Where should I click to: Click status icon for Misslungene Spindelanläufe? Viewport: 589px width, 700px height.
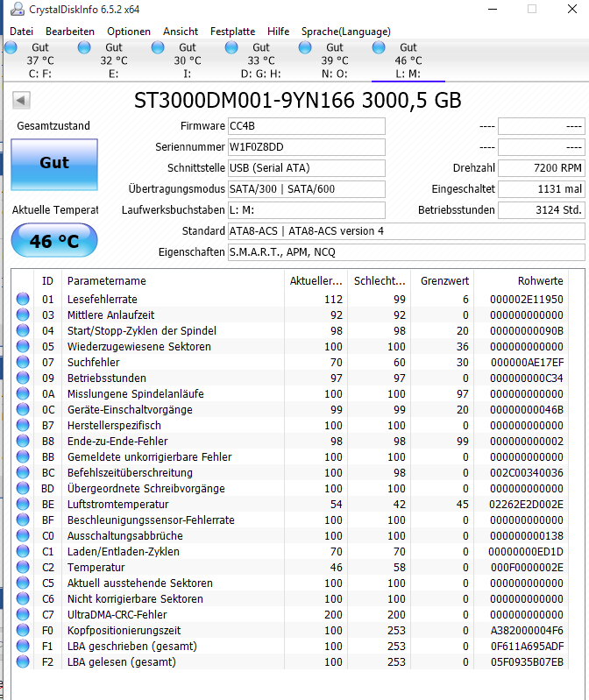[x=23, y=393]
